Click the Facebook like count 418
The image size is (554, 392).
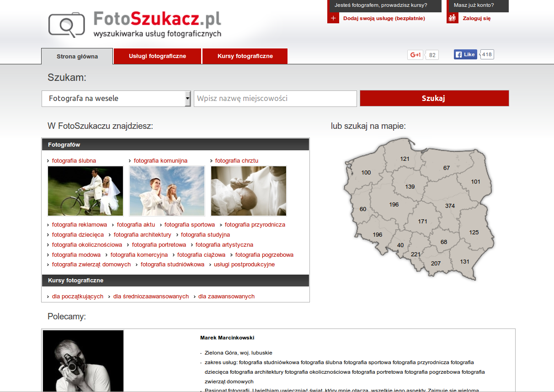click(487, 54)
